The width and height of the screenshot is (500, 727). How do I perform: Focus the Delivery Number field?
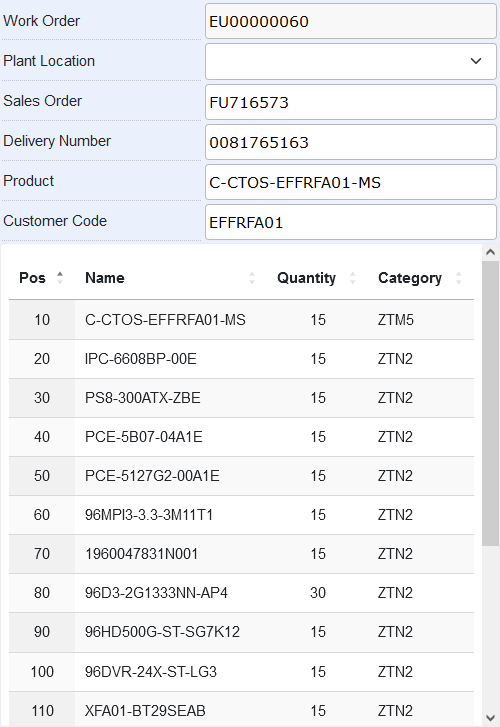pos(351,142)
